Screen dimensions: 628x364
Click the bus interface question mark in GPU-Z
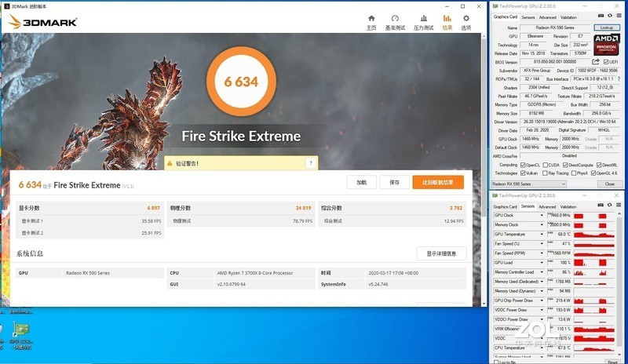[x=619, y=79]
